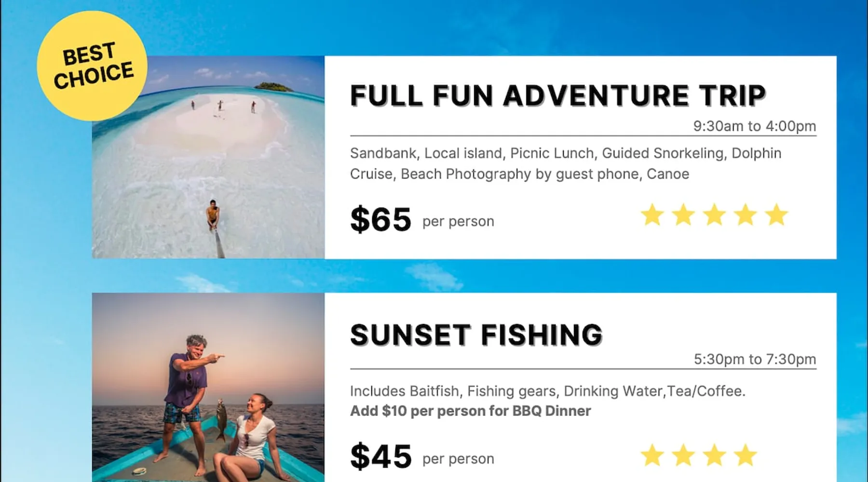
Task: Click the 5:30pm to 7:30pm time
Action: [755, 359]
